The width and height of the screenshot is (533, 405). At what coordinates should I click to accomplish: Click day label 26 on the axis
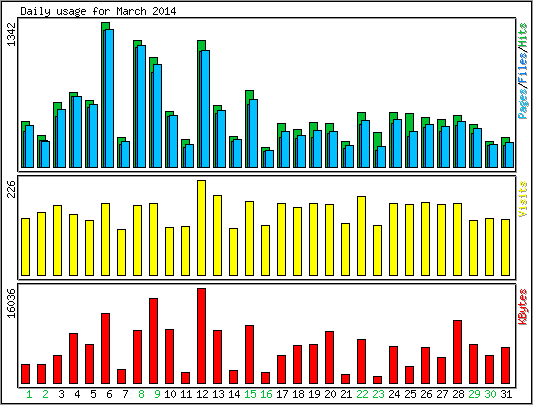tap(426, 394)
